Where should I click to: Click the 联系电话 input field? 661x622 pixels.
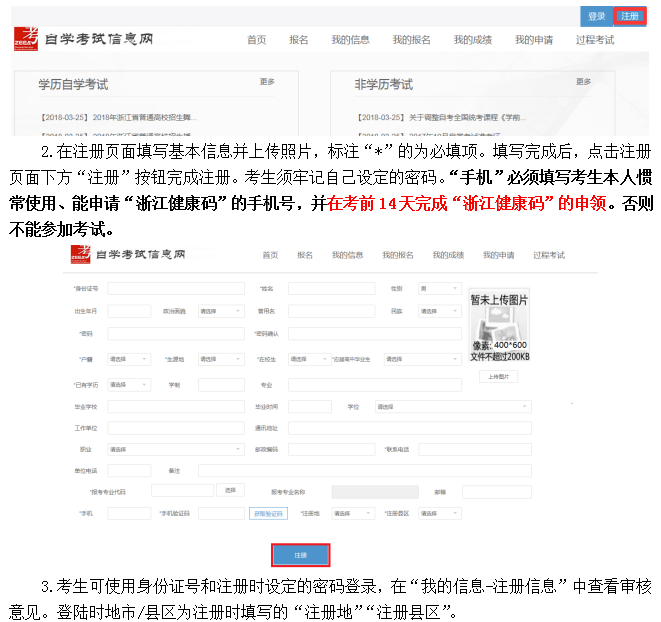click(475, 450)
